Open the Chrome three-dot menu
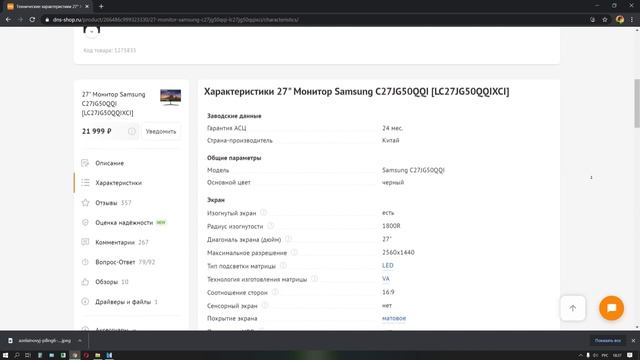The image size is (640, 360). click(632, 20)
